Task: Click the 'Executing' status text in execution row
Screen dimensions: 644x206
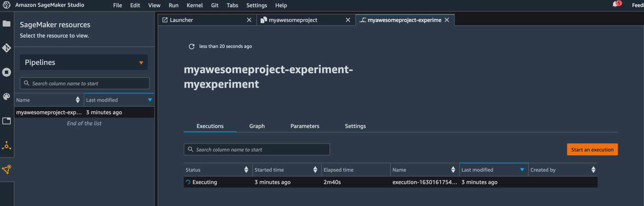Action: point(205,182)
